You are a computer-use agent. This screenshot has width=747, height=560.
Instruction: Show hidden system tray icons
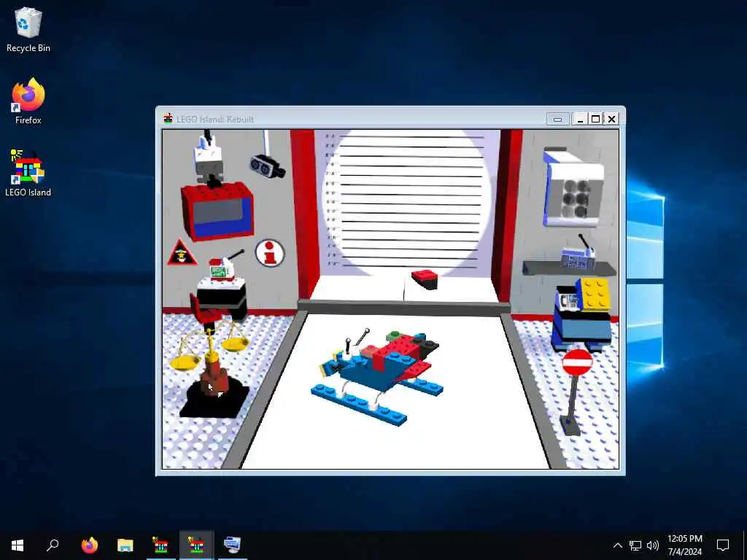pyautogui.click(x=617, y=545)
